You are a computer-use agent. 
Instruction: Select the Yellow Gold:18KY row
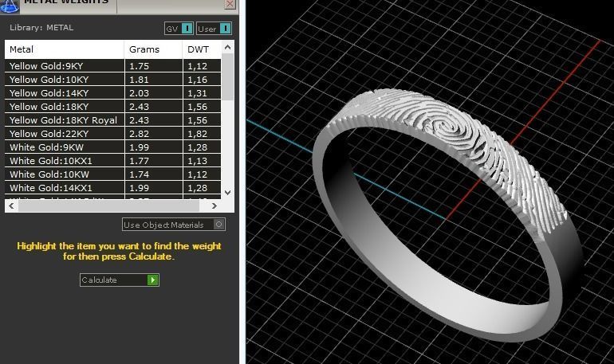[x=112, y=107]
